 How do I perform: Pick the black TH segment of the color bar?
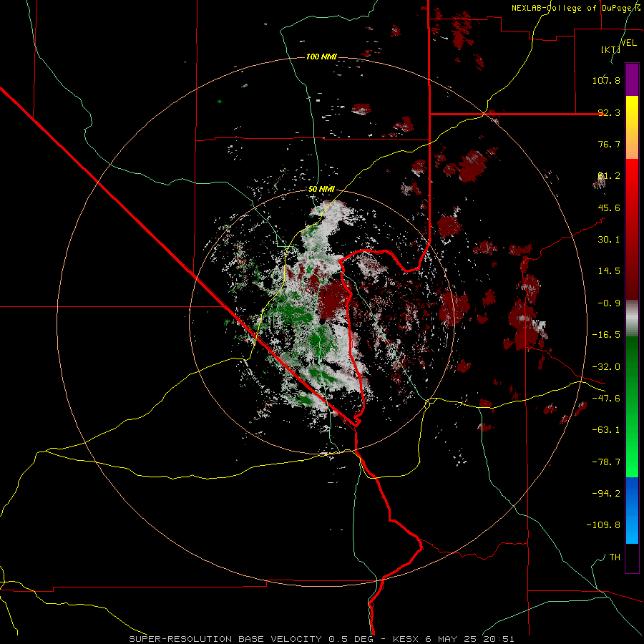pyautogui.click(x=632, y=557)
